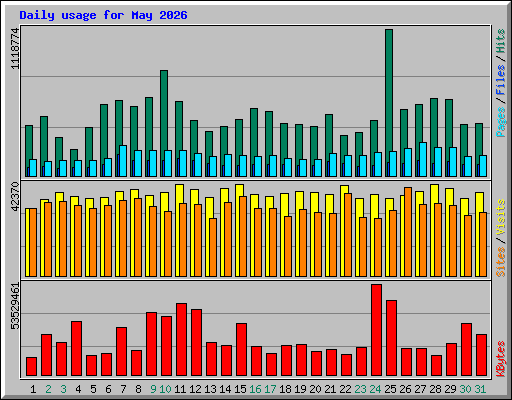512x400 pixels.
Task: Click day 18 on the x-axis
Action: (x=285, y=389)
